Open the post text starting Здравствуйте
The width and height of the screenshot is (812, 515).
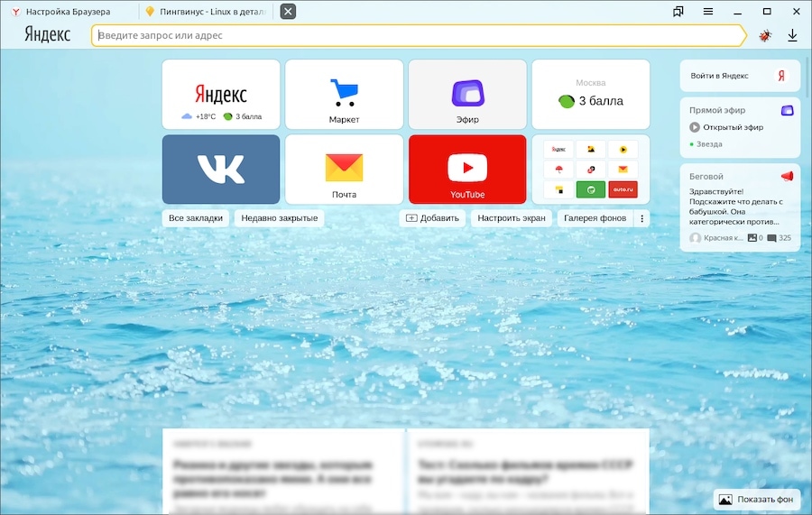[736, 207]
